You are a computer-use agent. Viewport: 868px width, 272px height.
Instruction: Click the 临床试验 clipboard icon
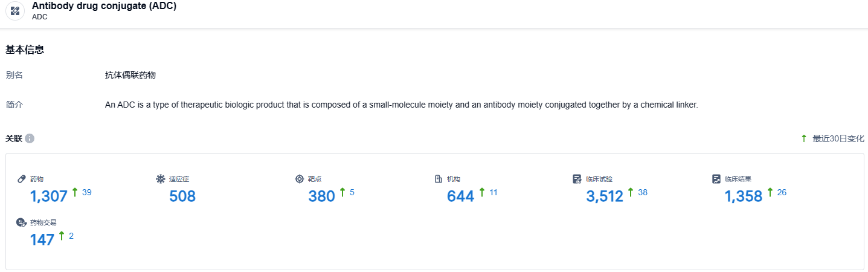577,179
